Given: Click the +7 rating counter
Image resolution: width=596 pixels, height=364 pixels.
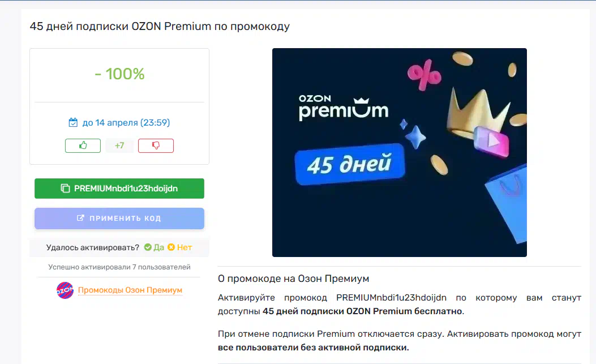Looking at the screenshot, I should pos(119,145).
